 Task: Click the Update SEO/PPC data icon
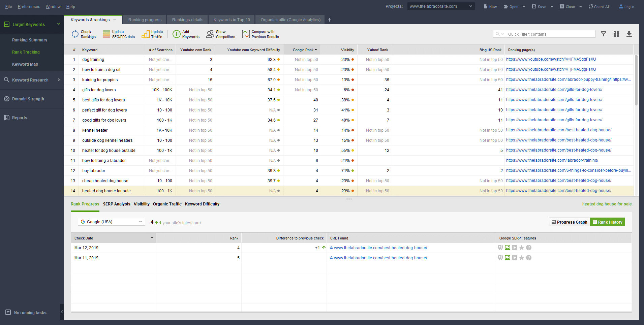106,34
